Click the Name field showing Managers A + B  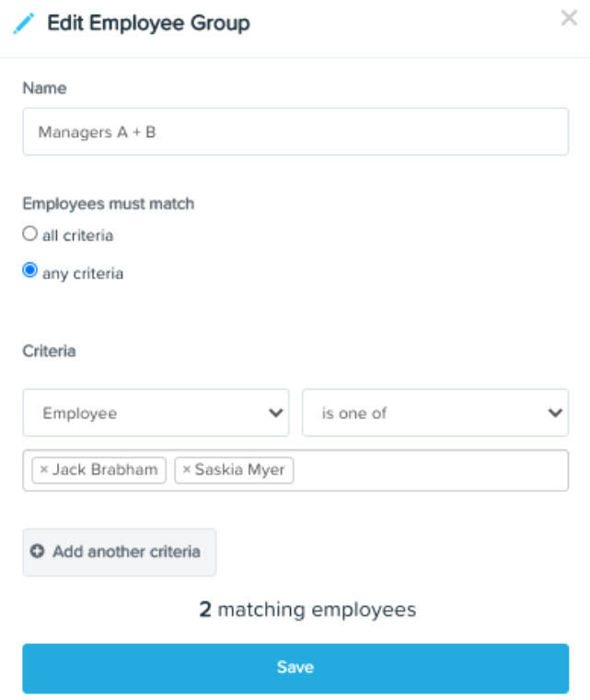(x=295, y=132)
